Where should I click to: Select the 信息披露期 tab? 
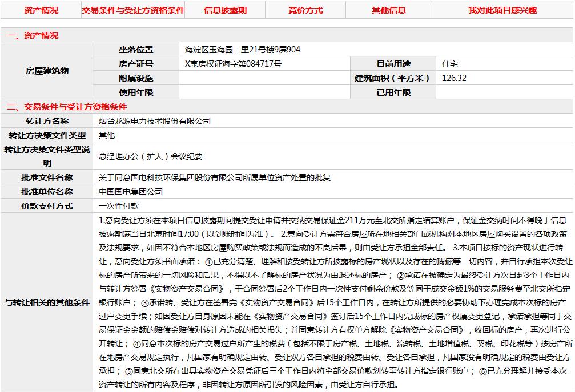tap(225, 10)
